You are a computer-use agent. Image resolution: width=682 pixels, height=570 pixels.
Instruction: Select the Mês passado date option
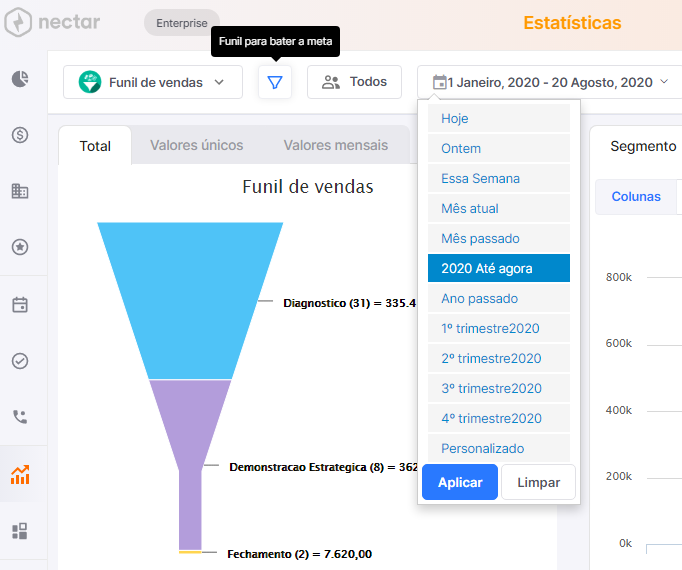tap(499, 238)
